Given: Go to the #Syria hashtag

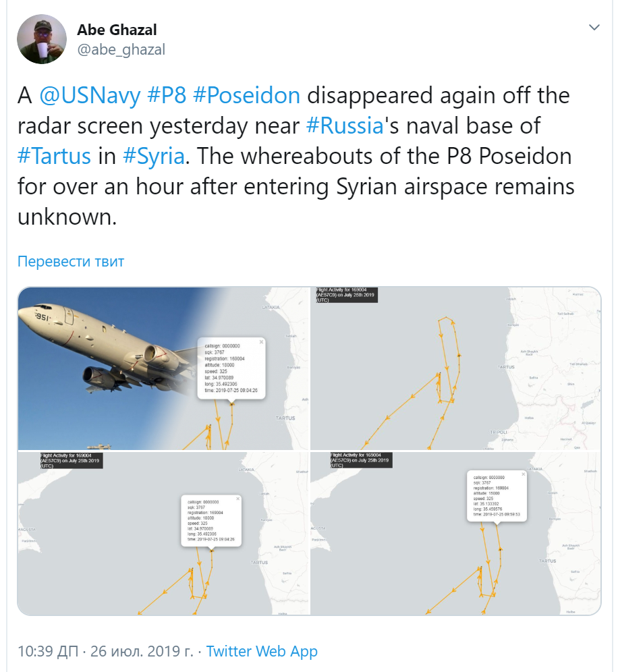Looking at the screenshot, I should (x=154, y=156).
